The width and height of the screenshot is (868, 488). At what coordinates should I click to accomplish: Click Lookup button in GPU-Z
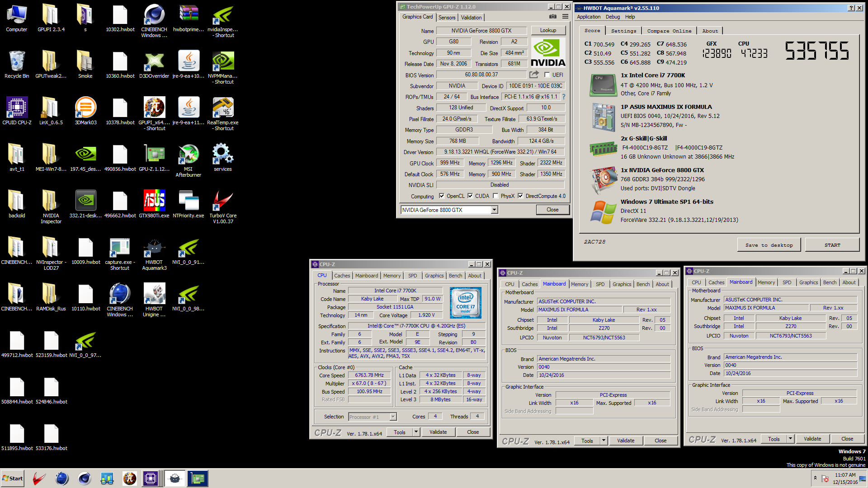click(548, 30)
